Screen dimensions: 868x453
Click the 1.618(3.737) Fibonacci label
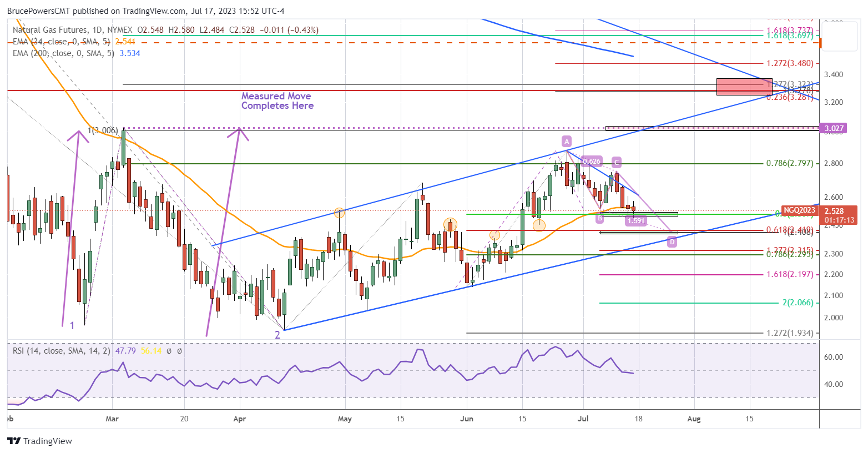click(790, 31)
